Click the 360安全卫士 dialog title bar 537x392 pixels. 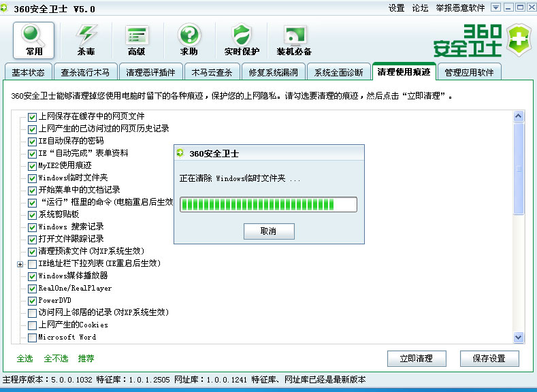click(x=270, y=153)
